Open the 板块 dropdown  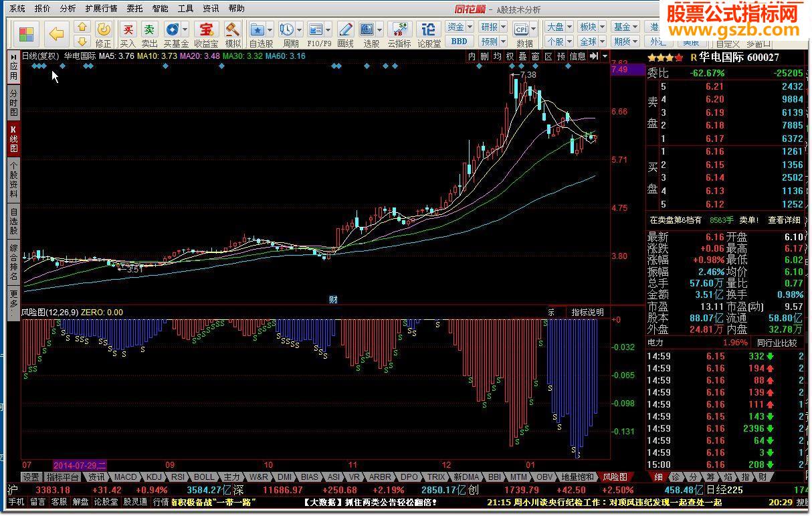592,27
